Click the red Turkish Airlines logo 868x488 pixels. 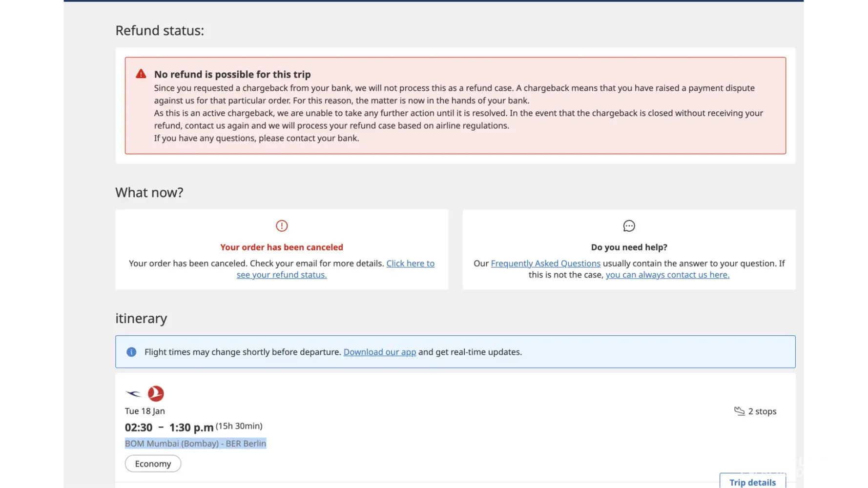click(156, 393)
